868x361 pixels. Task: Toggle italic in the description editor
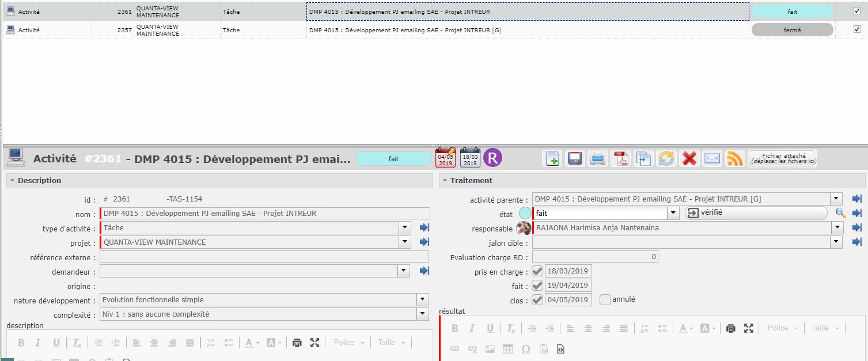tap(38, 343)
